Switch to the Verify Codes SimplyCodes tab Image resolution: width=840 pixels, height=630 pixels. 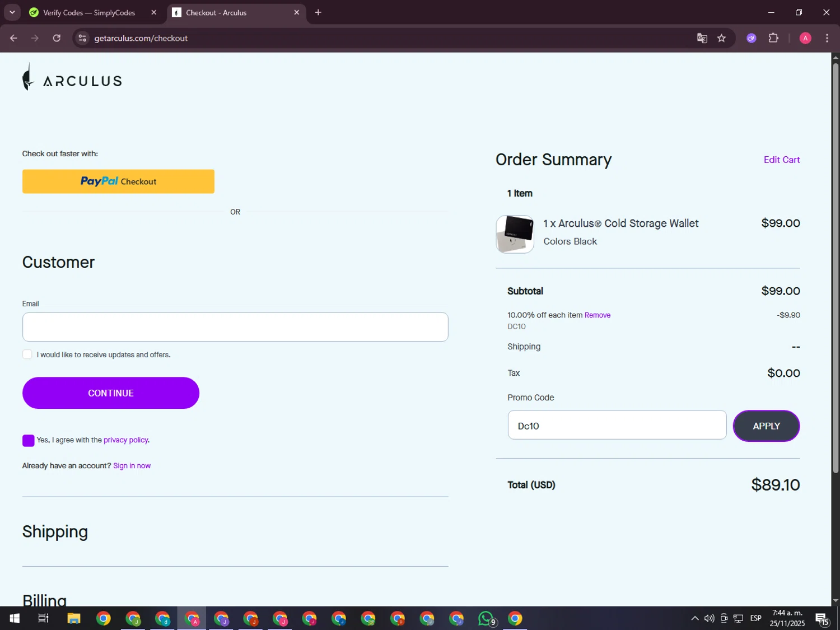[89, 12]
